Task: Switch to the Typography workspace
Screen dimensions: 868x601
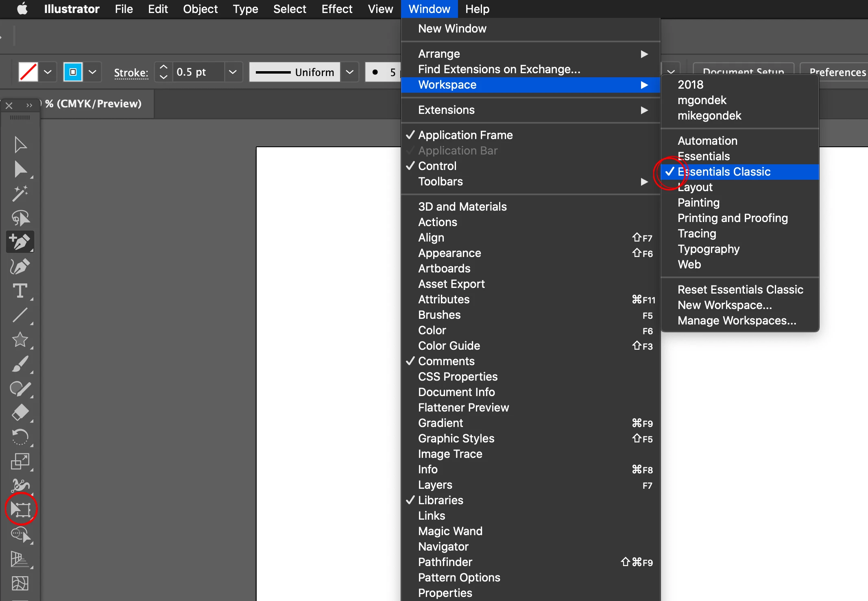Action: point(708,249)
